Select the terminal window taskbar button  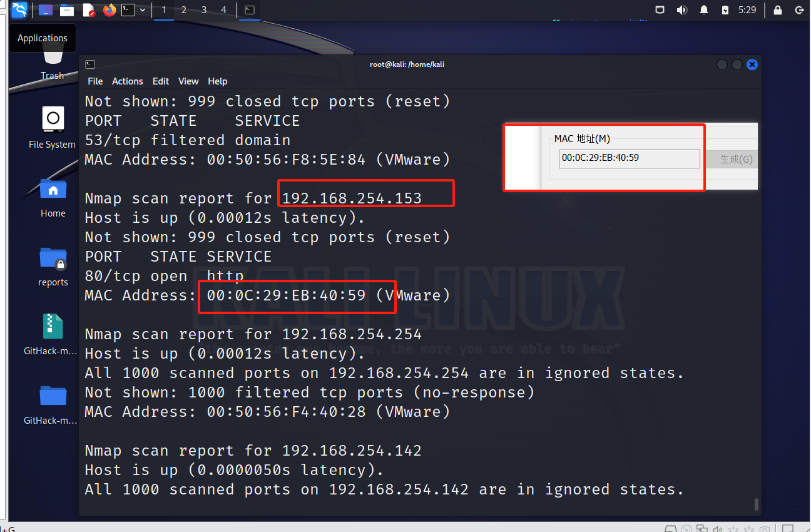pyautogui.click(x=250, y=10)
